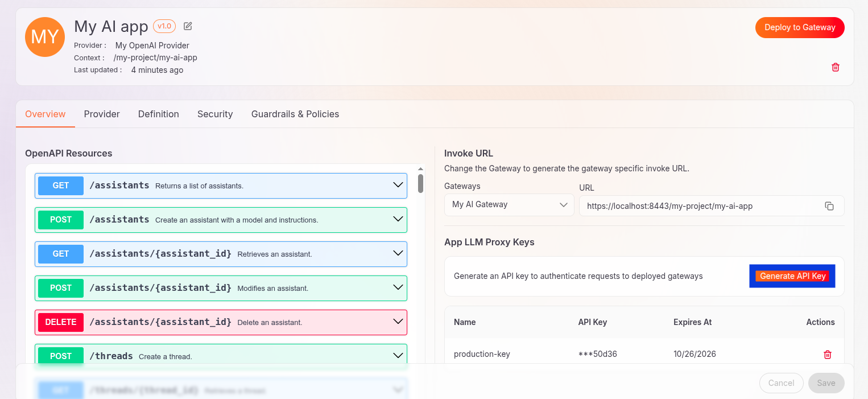Expand GET /assistants Returns a list chevron
Viewport: 868px width, 399px height.
point(398,185)
